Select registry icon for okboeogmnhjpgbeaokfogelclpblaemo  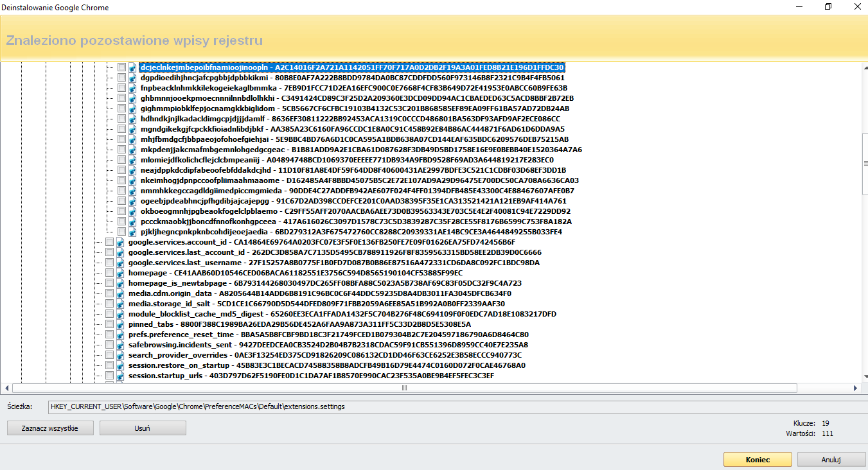[132, 211]
